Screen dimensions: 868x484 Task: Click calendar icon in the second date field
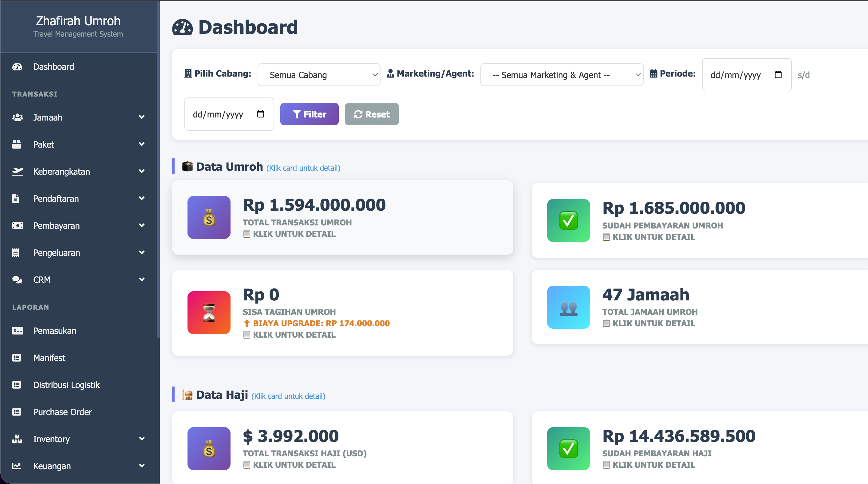click(x=260, y=114)
